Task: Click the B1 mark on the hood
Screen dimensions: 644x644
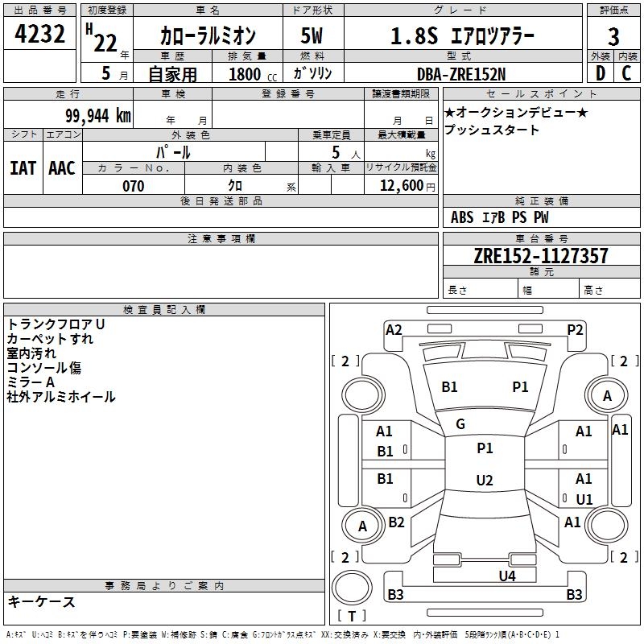Action: pyautogui.click(x=449, y=387)
